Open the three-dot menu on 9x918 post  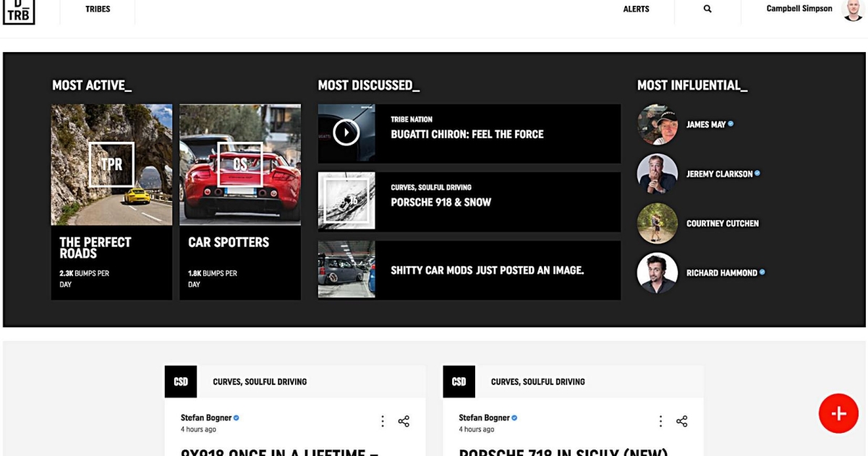pos(383,421)
